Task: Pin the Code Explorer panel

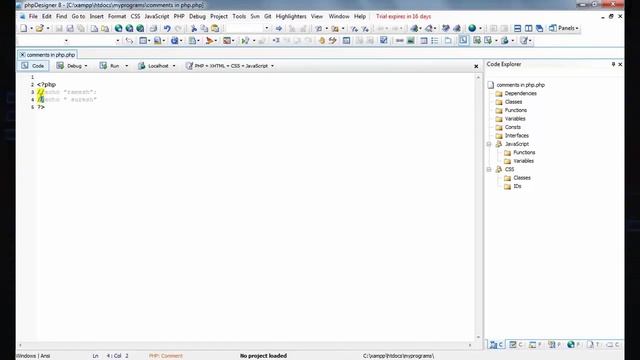Action: (613, 64)
